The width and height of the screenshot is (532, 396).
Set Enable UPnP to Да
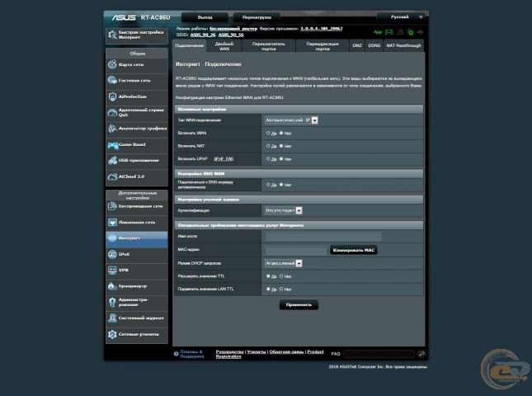pos(268,159)
